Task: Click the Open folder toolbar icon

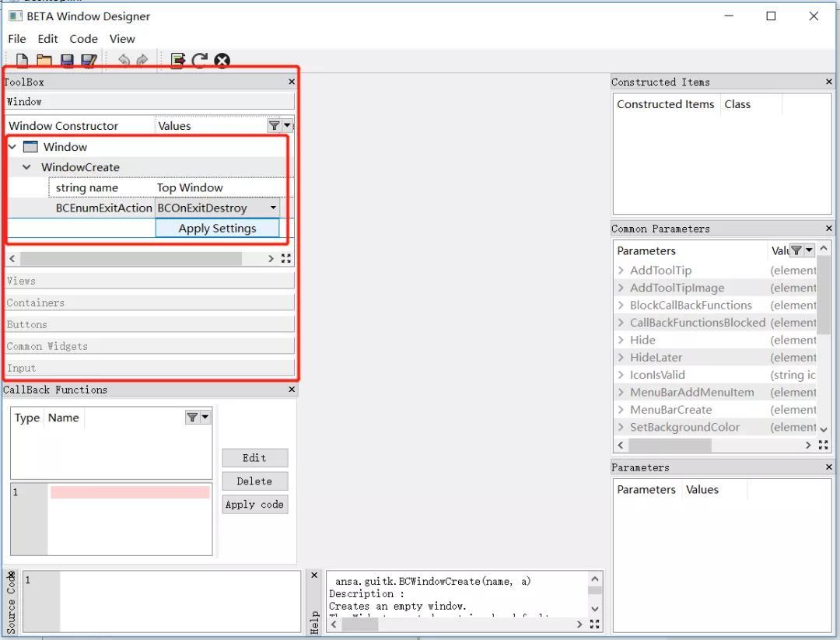Action: coord(44,61)
